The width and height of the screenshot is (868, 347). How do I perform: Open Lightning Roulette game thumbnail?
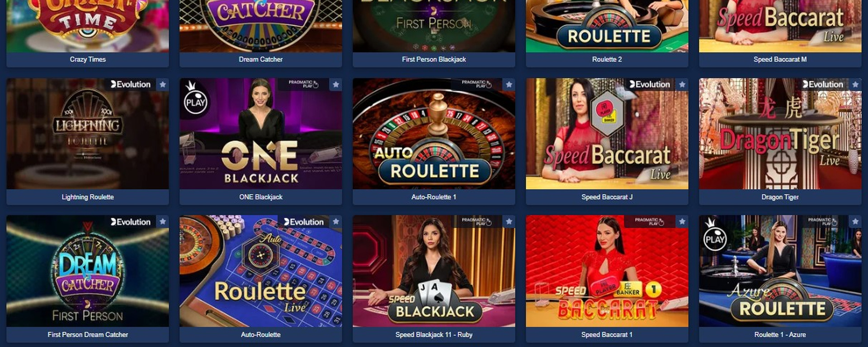coord(88,134)
